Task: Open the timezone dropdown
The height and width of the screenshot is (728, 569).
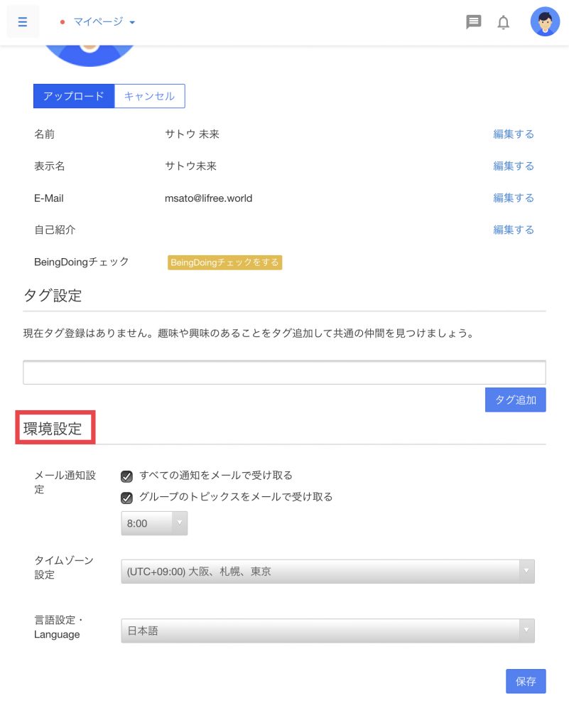Action: tap(327, 572)
